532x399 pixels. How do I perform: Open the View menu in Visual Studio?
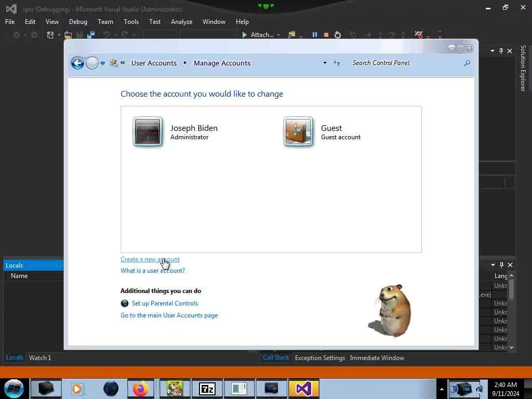pos(52,22)
